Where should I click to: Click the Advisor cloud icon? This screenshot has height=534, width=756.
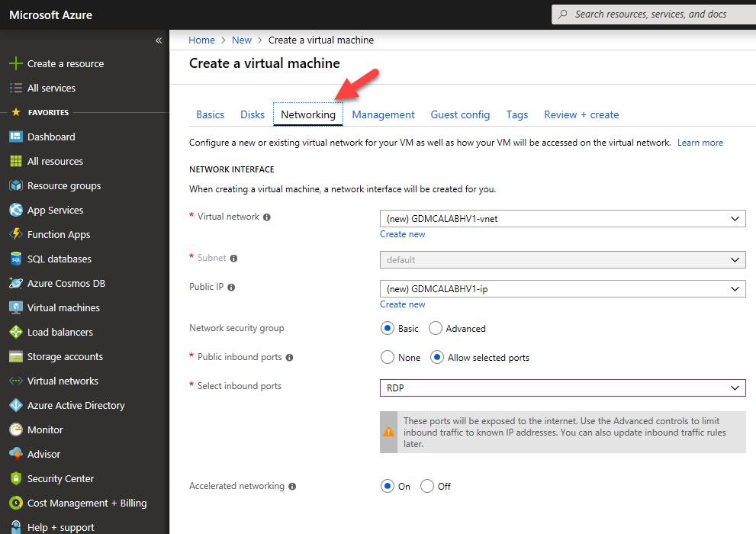16,454
